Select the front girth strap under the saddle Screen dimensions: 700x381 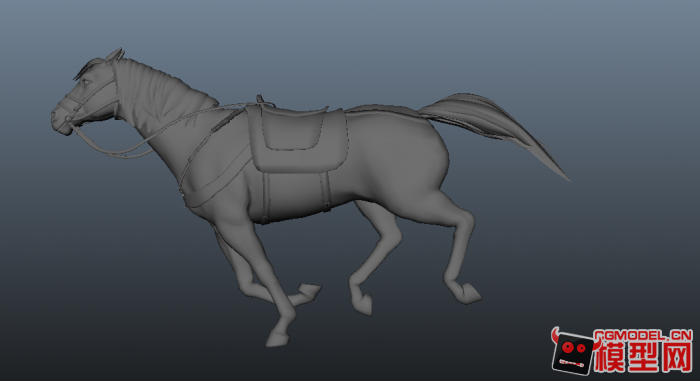(267, 197)
